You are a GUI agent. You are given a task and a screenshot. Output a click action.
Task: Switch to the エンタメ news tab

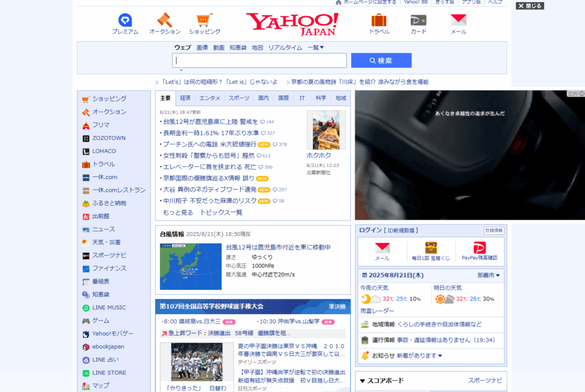point(210,98)
